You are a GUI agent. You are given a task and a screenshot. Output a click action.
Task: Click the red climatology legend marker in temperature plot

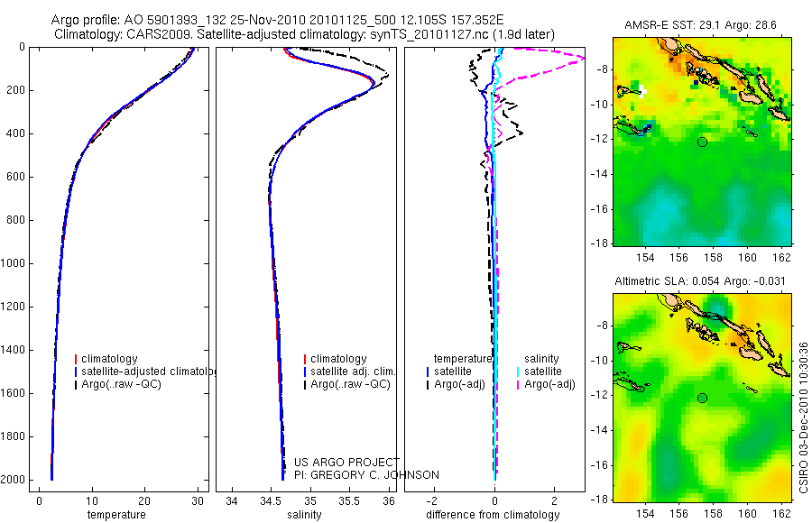pyautogui.click(x=76, y=359)
